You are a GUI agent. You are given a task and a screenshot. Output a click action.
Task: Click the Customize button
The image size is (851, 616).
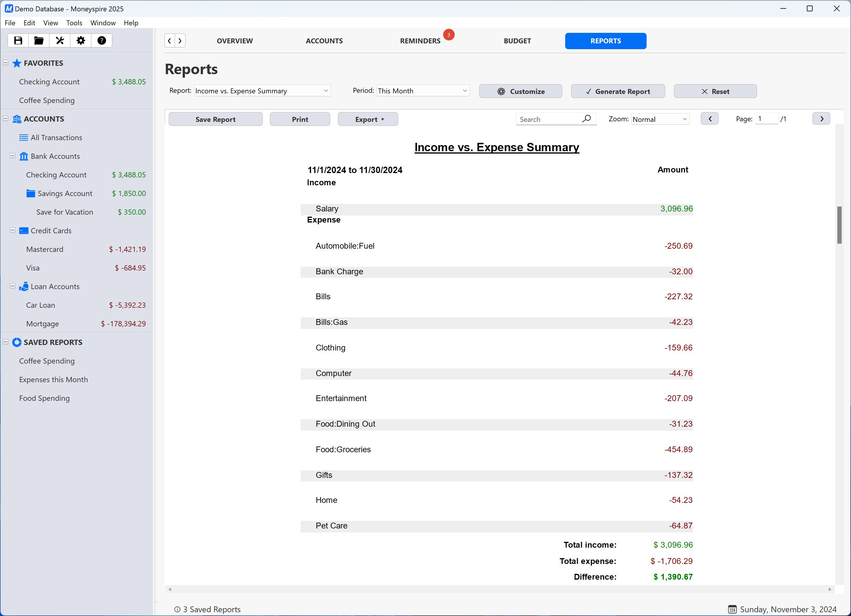point(520,91)
